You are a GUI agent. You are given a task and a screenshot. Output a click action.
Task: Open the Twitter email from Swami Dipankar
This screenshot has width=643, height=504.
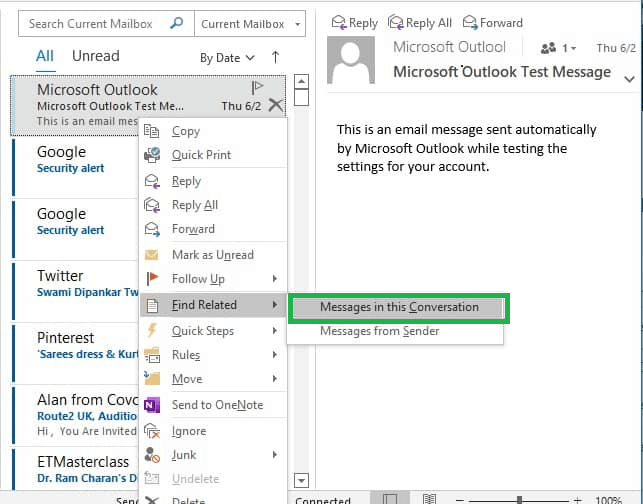click(75, 291)
